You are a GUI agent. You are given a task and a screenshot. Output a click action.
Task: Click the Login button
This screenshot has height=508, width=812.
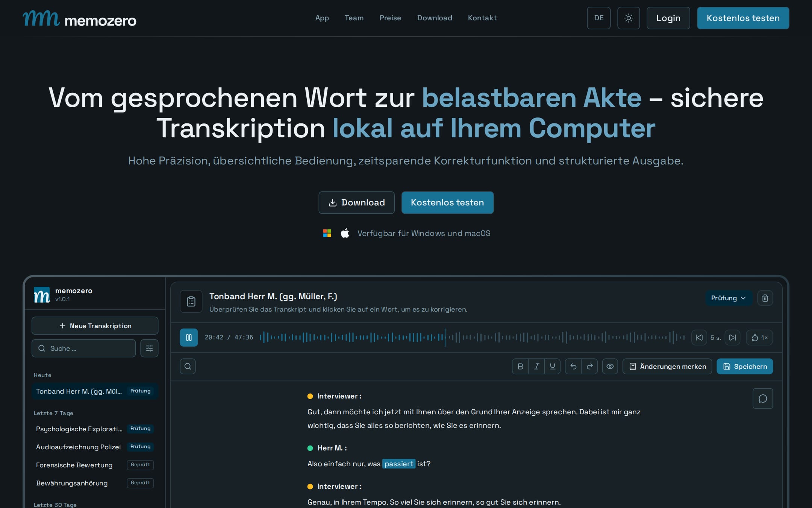coord(668,18)
